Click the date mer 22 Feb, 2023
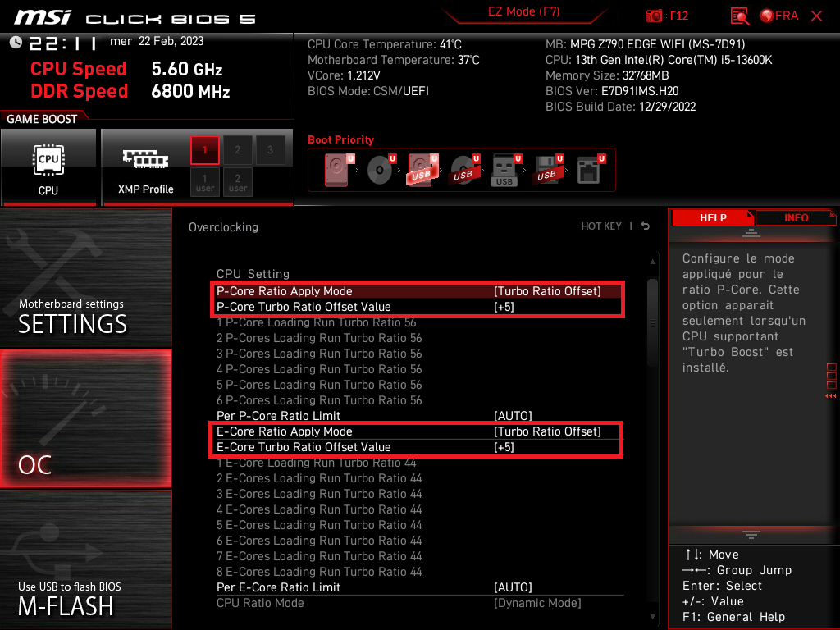The image size is (840, 630). pyautogui.click(x=157, y=41)
